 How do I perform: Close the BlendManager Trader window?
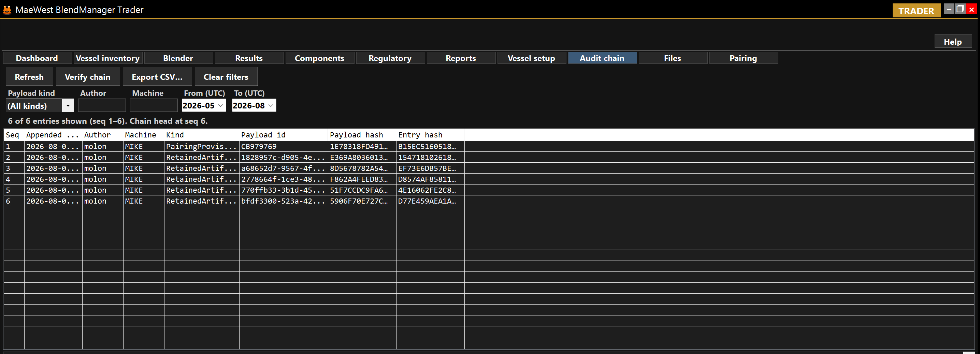point(971,9)
